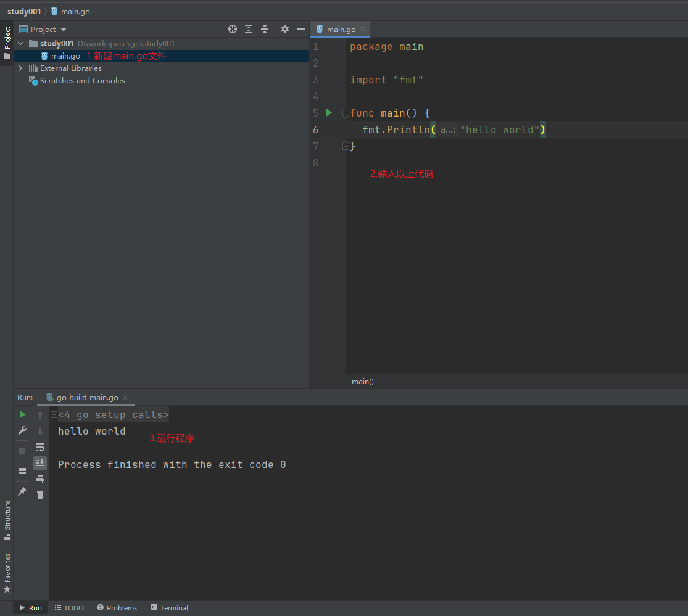Click main.go in the breadcrumb bar
This screenshot has height=616, width=688.
pos(70,11)
